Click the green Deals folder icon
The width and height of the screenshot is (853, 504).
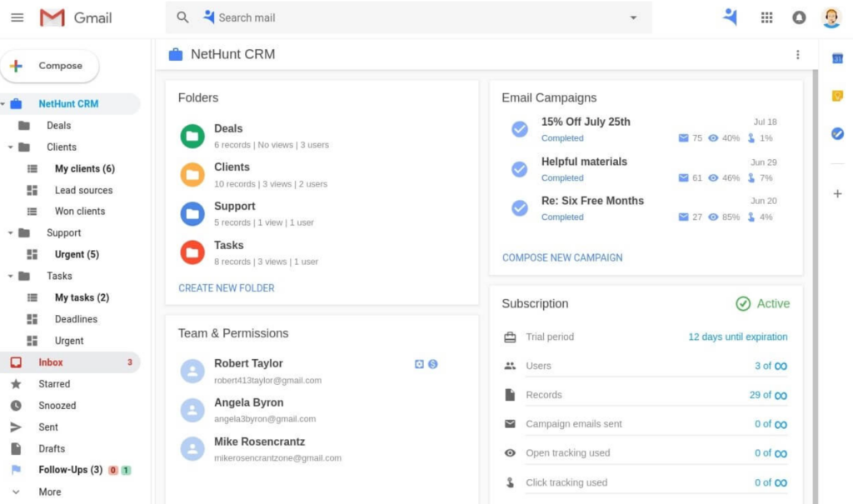coord(192,136)
